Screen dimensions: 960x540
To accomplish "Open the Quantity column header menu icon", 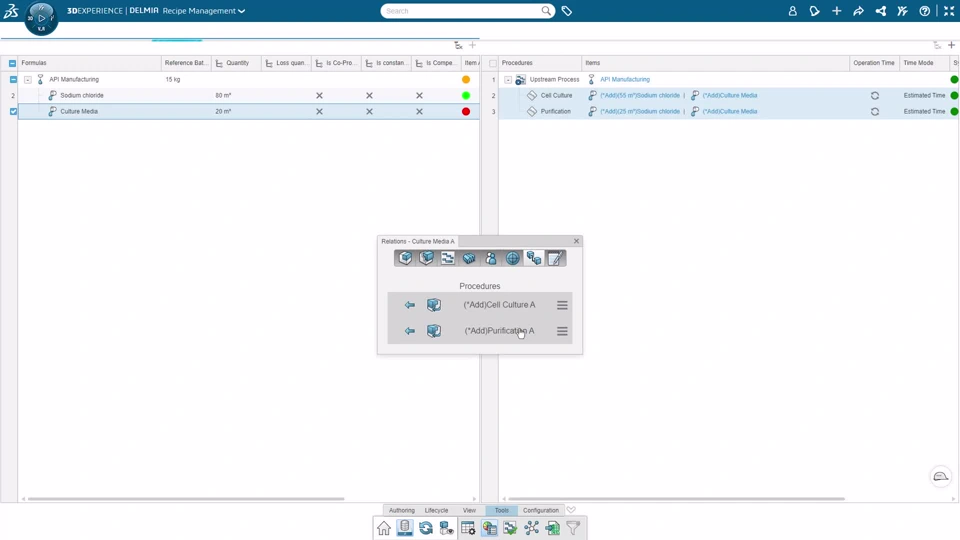I will pos(219,63).
